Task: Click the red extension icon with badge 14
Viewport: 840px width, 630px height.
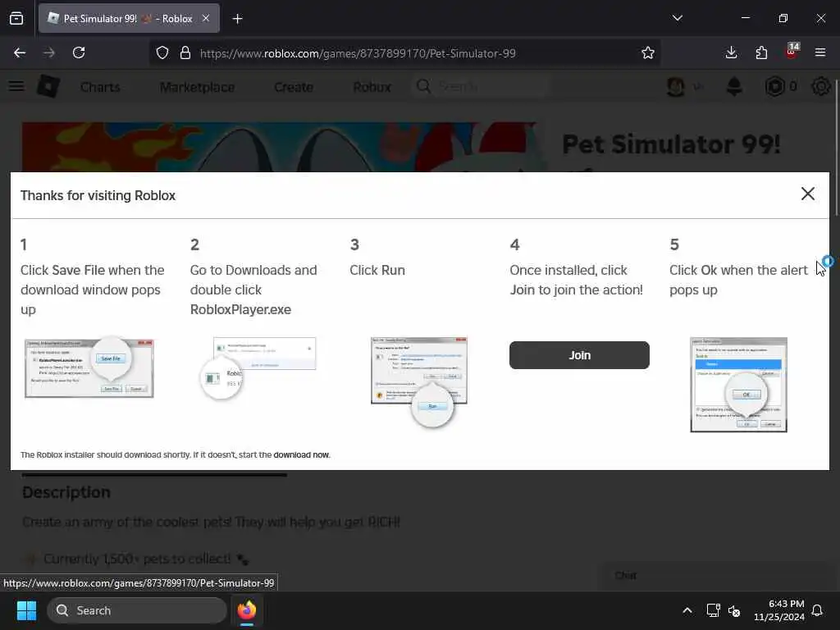Action: (792, 52)
